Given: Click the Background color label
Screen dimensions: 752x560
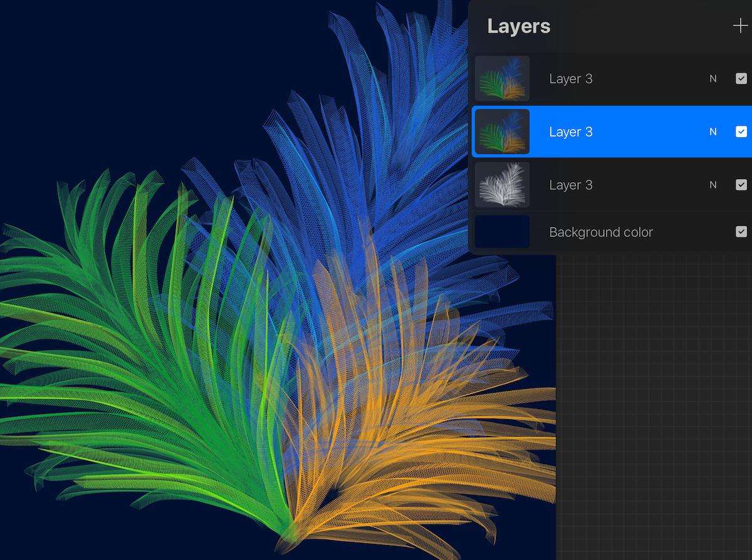Looking at the screenshot, I should click(x=601, y=232).
